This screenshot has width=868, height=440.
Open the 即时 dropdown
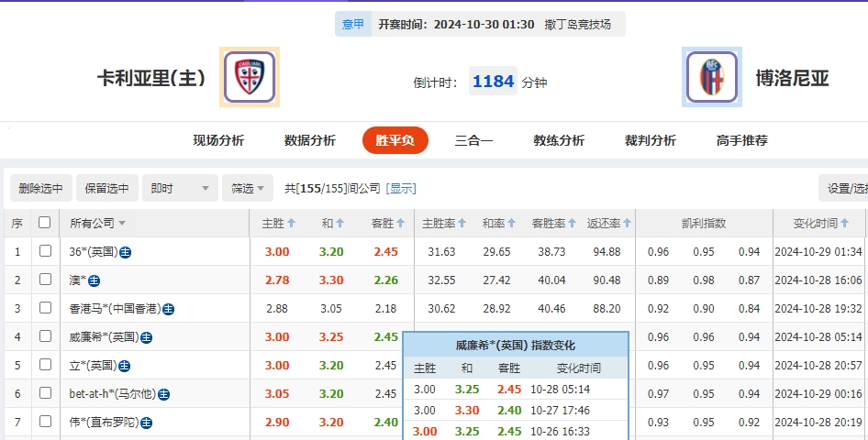181,188
